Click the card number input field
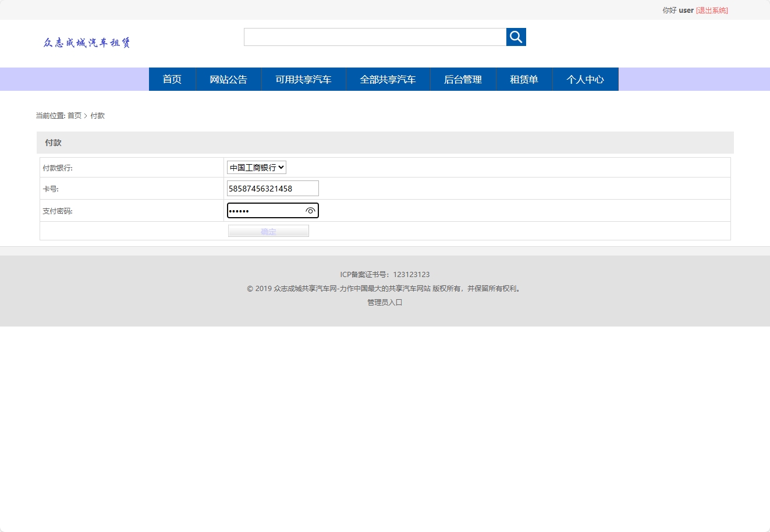 (x=272, y=188)
